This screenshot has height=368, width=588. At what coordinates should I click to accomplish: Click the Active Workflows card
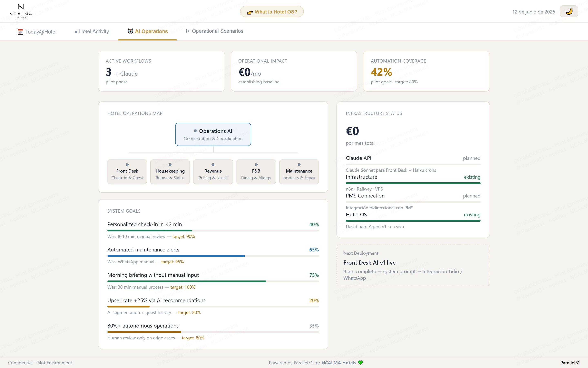point(161,71)
